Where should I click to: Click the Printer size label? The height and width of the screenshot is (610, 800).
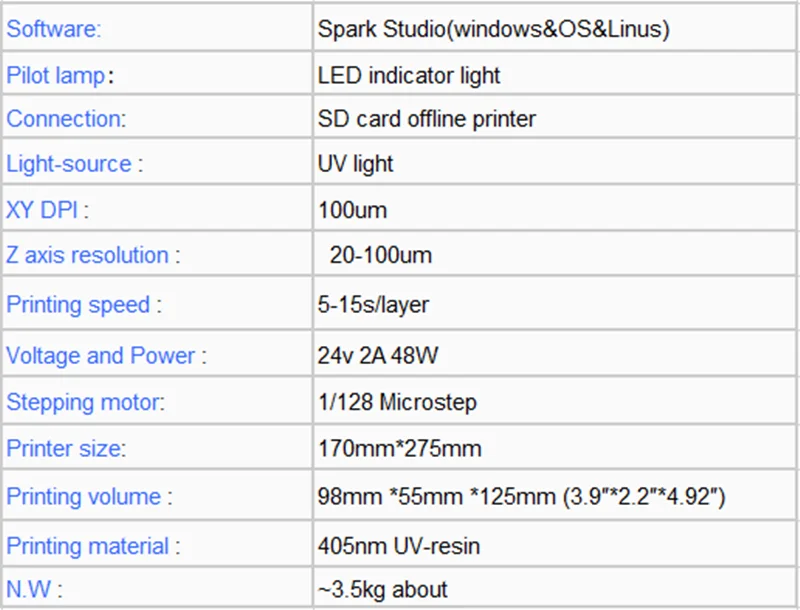(x=66, y=448)
